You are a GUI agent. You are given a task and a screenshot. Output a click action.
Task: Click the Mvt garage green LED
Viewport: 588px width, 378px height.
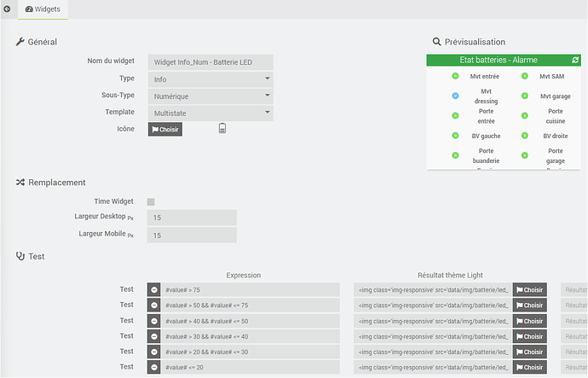[x=525, y=96]
